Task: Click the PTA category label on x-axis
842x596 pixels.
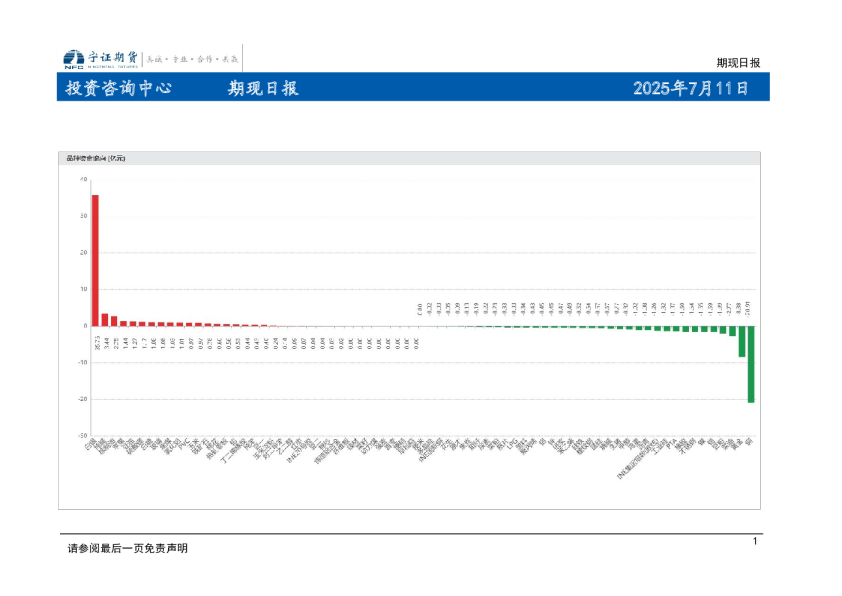Action: [x=670, y=443]
